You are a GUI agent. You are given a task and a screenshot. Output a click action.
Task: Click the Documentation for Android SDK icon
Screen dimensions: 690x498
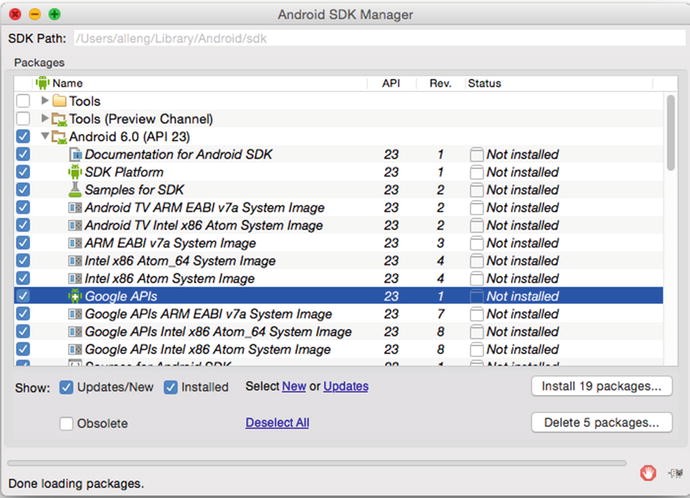pos(75,155)
